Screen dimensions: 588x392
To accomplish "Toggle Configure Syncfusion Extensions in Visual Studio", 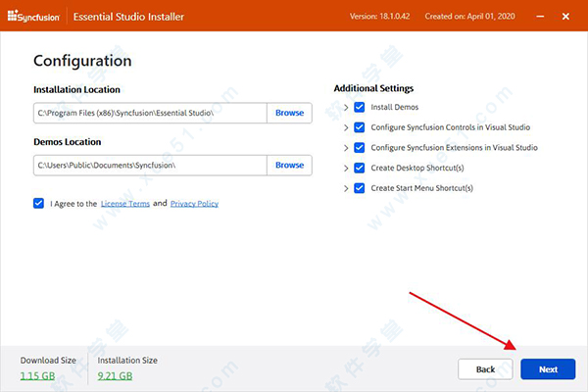I will (x=360, y=148).
